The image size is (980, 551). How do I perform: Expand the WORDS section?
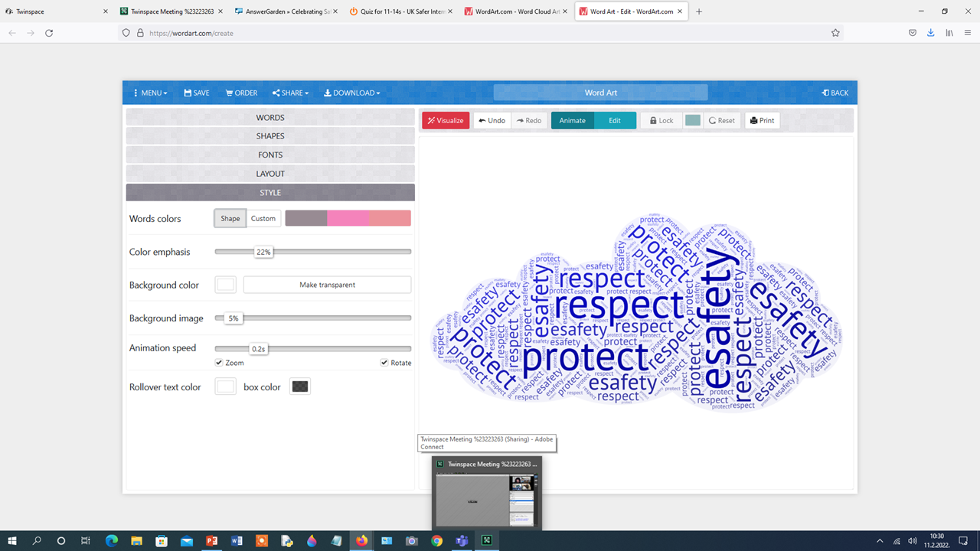pyautogui.click(x=270, y=117)
